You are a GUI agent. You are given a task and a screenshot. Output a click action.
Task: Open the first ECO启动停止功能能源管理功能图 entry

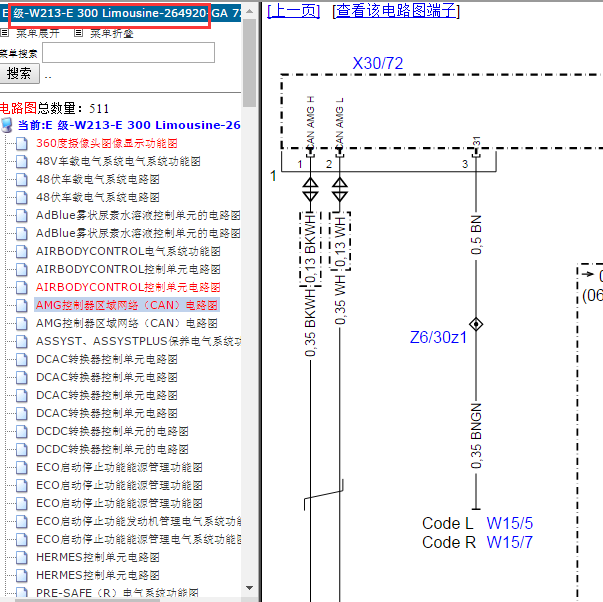pos(119,467)
